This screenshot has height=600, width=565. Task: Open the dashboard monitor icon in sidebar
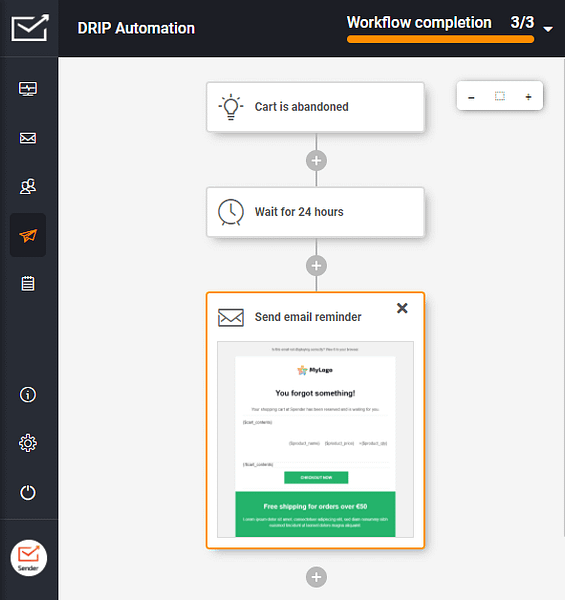pos(28,89)
